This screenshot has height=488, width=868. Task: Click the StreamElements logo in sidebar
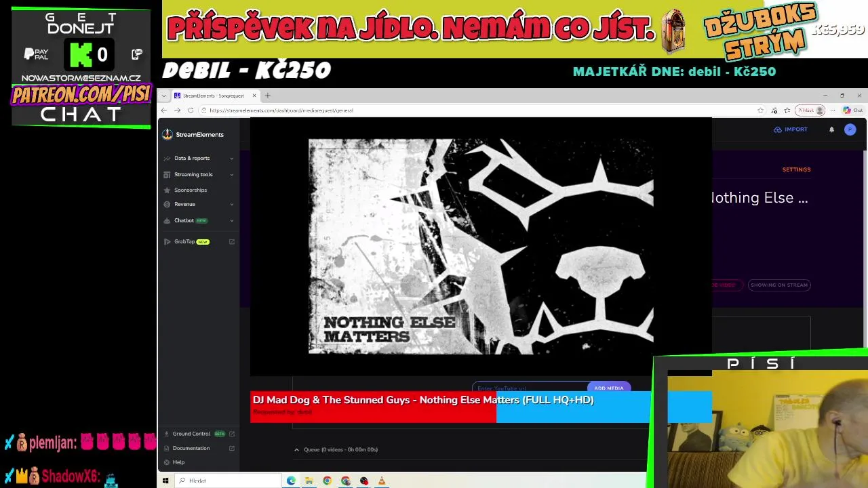[x=193, y=134]
